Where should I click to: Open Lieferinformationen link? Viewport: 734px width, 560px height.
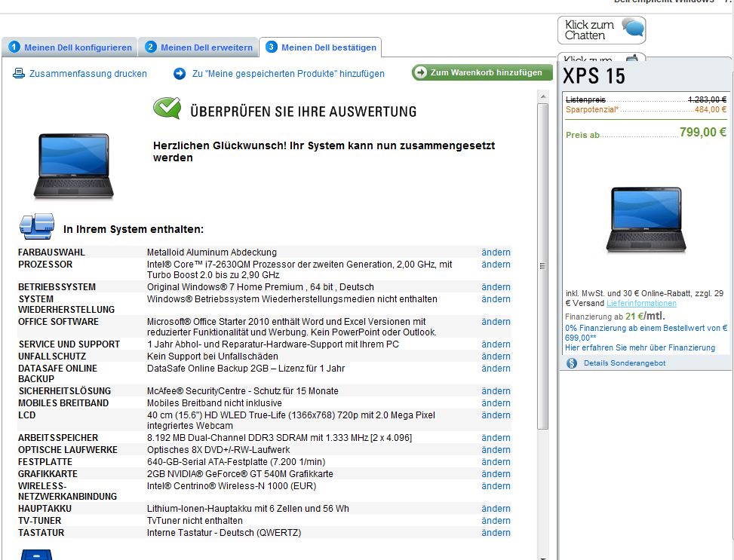click(641, 303)
